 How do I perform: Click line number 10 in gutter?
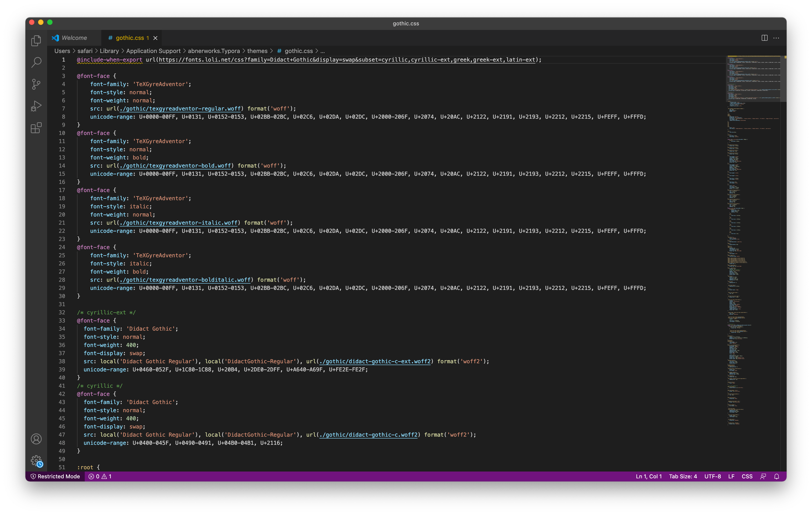tap(62, 133)
